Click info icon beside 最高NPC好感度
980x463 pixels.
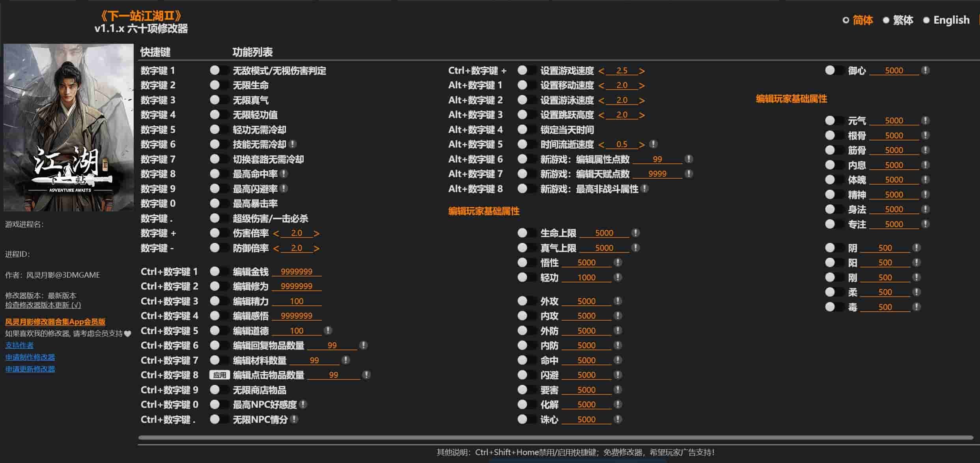[303, 404]
